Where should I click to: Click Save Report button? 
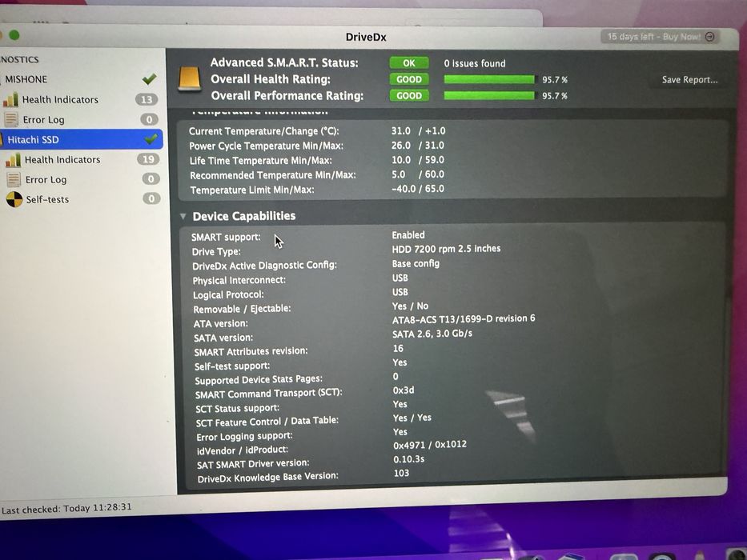tap(689, 80)
